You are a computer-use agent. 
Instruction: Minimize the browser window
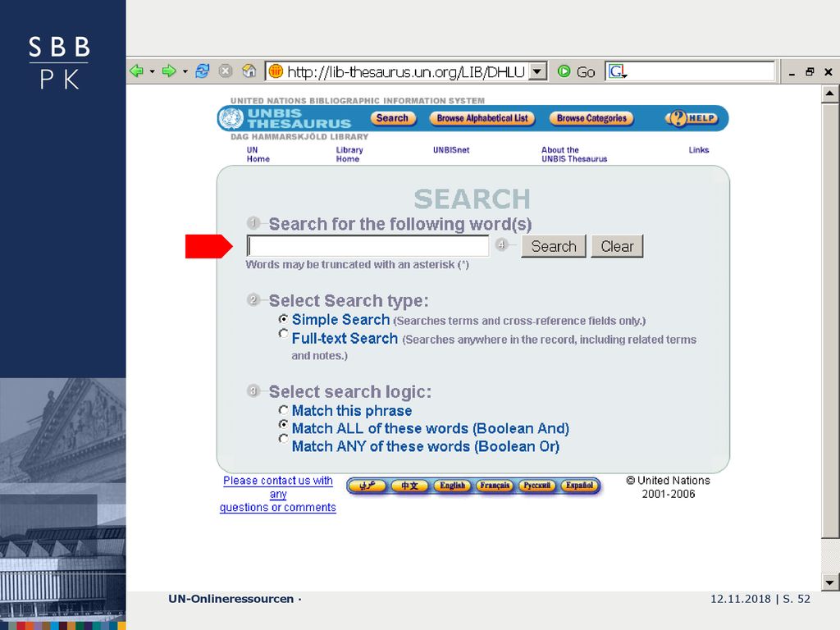coord(792,72)
